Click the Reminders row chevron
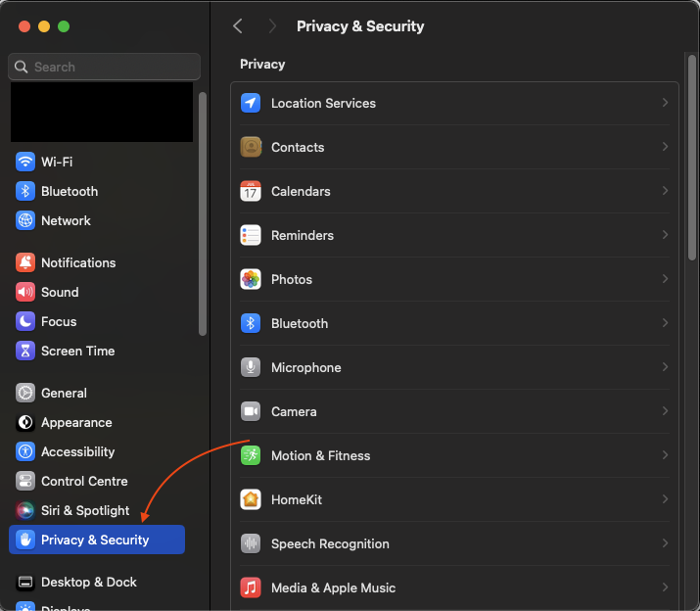 [x=665, y=235]
